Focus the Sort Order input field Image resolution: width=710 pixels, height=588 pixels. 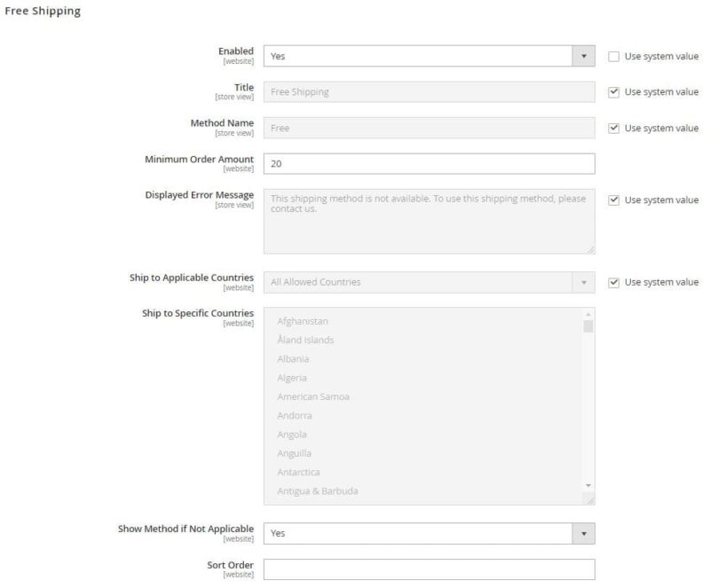429,569
